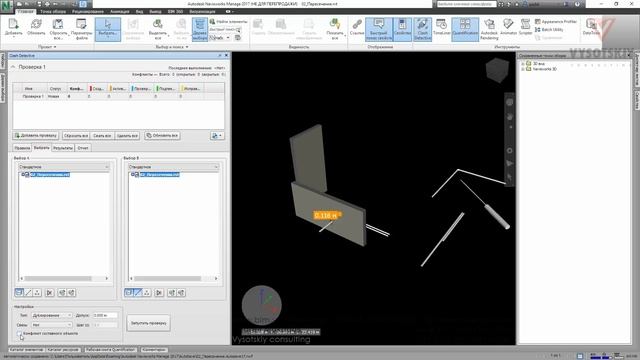Toggle Дерево выбора (Selection Tree) button

click(x=200, y=29)
